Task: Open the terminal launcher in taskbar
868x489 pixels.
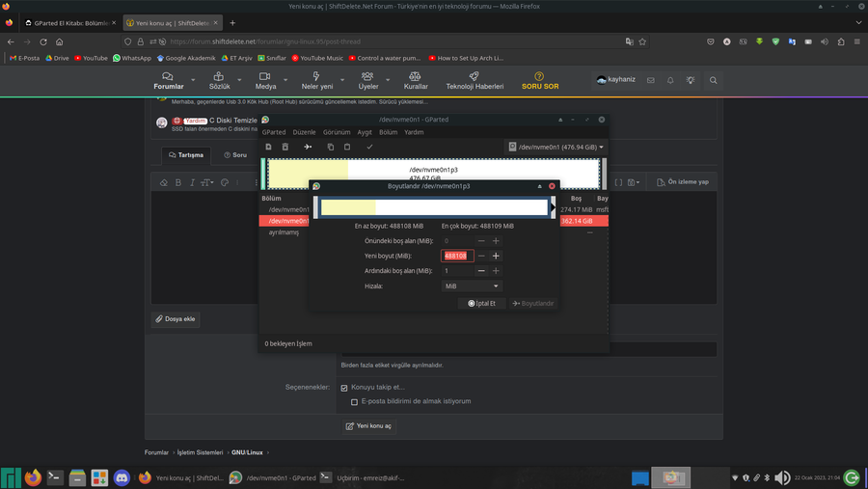Action: point(55,477)
